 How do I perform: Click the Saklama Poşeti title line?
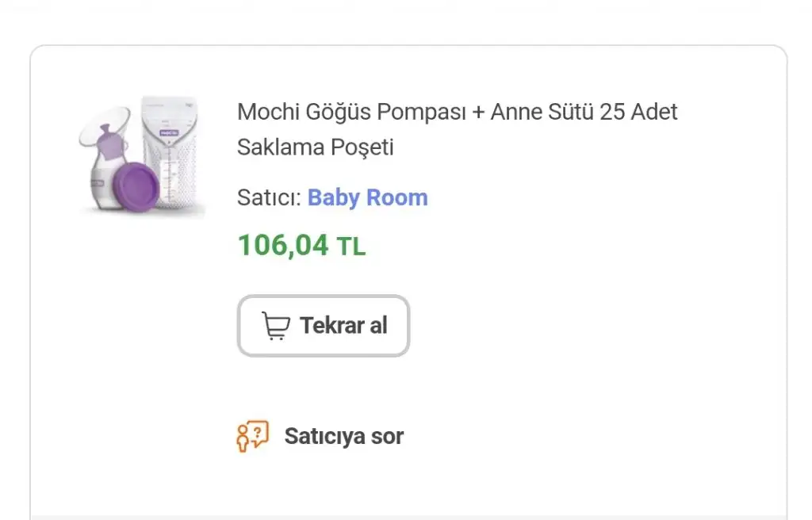pos(316,147)
